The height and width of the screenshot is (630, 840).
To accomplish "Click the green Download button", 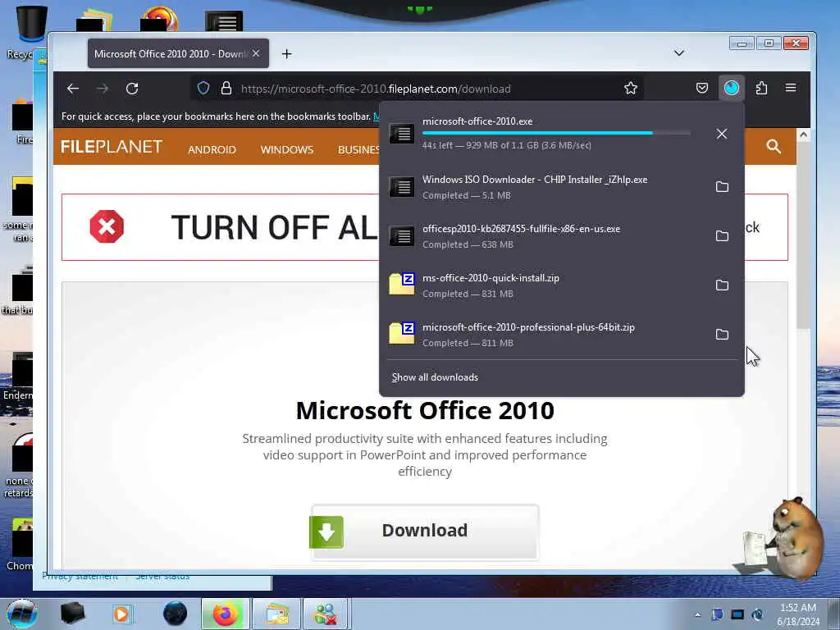I will pos(424,532).
